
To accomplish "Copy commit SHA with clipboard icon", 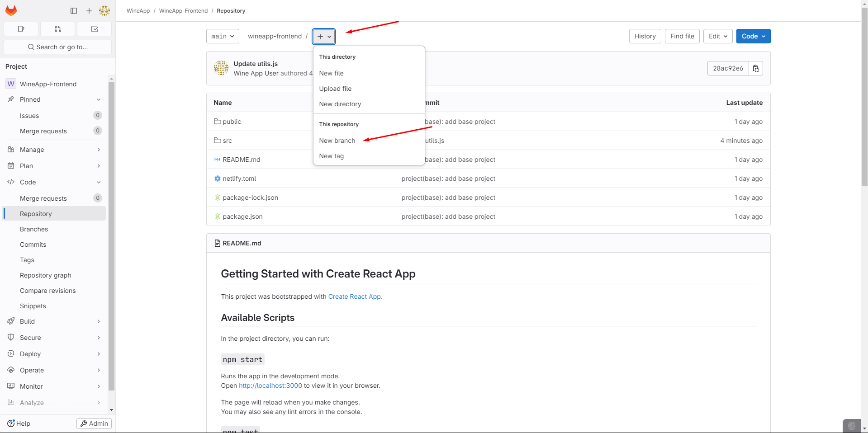I will pos(755,68).
